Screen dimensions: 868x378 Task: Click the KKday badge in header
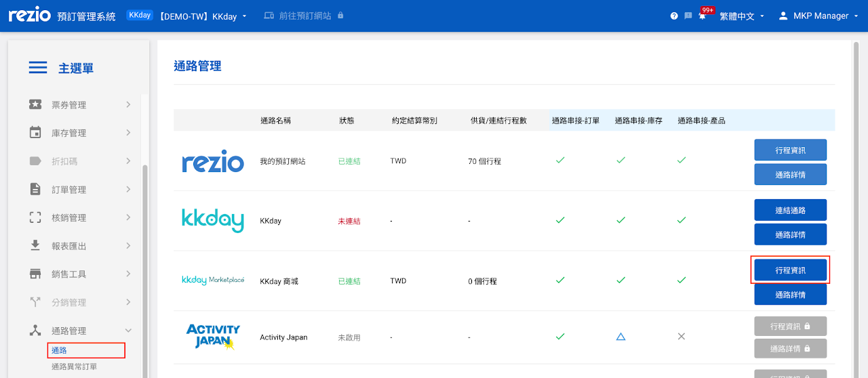click(x=140, y=15)
